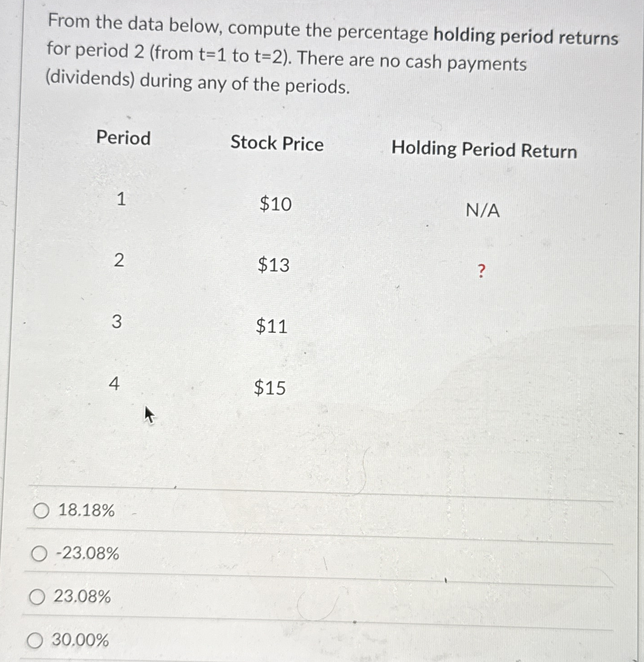Click the N/A return entry
Viewport: 644px width, 662px height.
pos(482,210)
